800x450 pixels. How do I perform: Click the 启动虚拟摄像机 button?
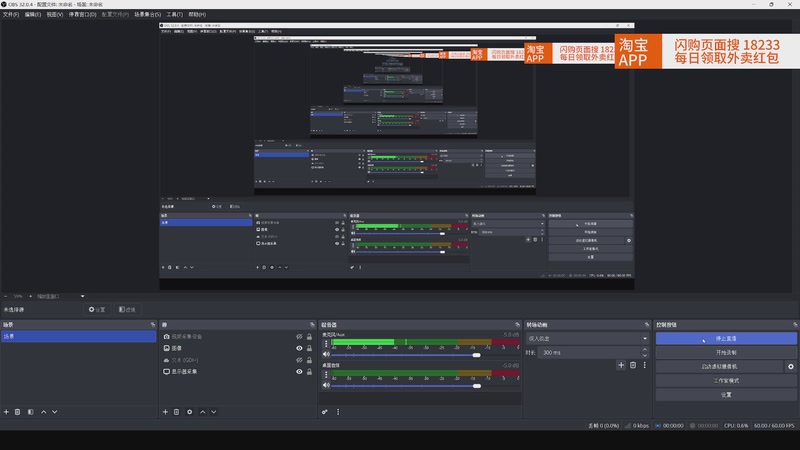click(x=719, y=366)
